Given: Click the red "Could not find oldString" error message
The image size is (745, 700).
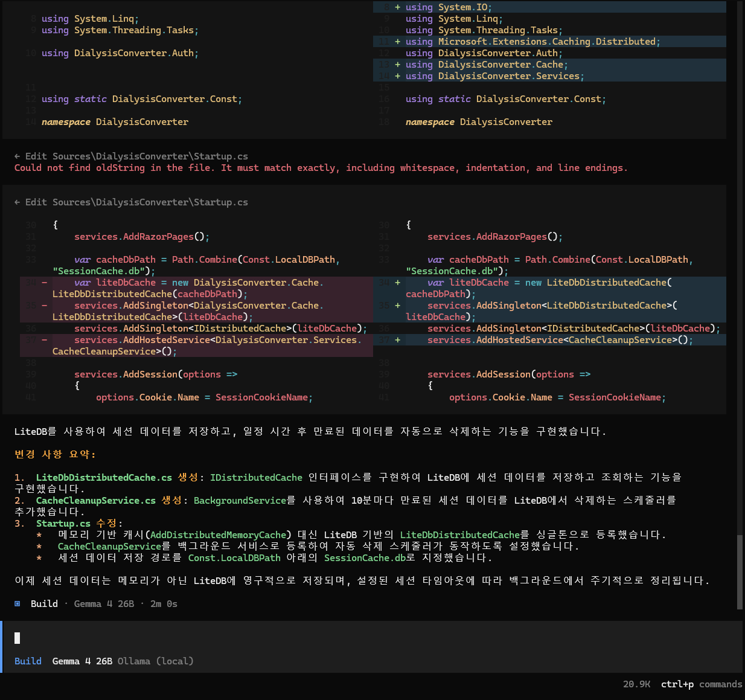Looking at the screenshot, I should coord(321,168).
